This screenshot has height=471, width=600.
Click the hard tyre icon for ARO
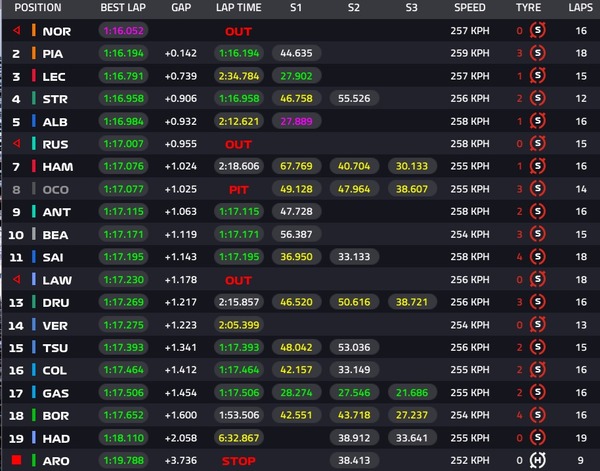click(x=538, y=460)
